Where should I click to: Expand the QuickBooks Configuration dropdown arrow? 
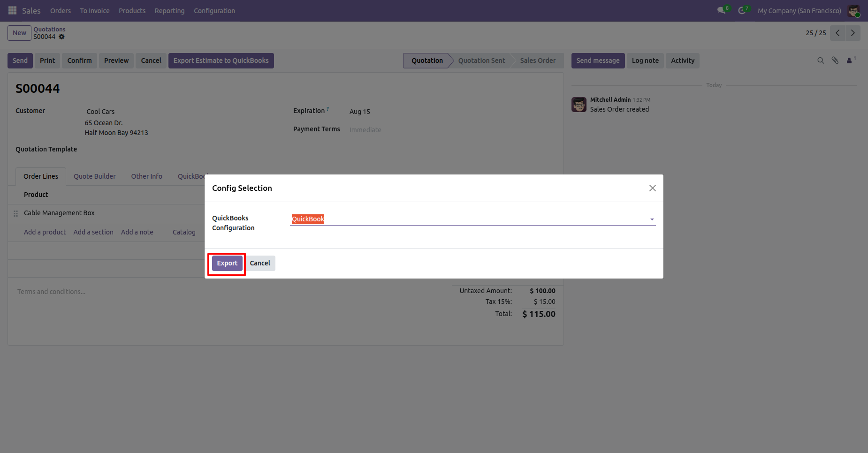point(652,219)
